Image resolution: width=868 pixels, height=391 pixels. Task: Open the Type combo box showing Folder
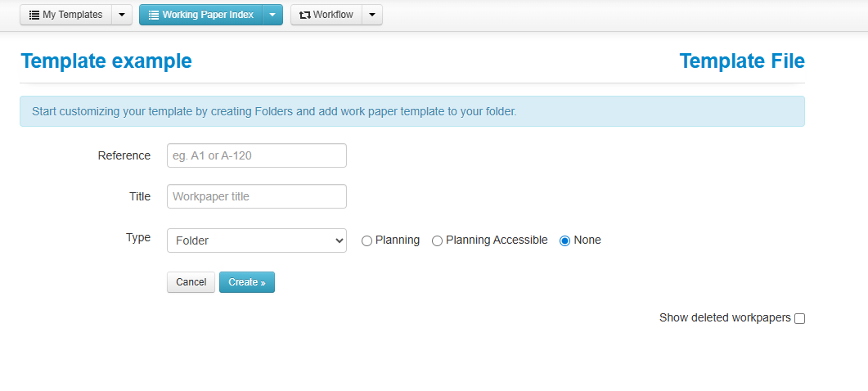(257, 240)
